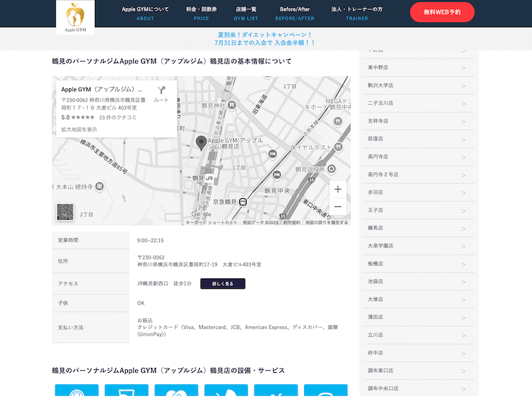Click the chevron next to 蒲田店
The height and width of the screenshot is (398, 532).
click(x=464, y=318)
